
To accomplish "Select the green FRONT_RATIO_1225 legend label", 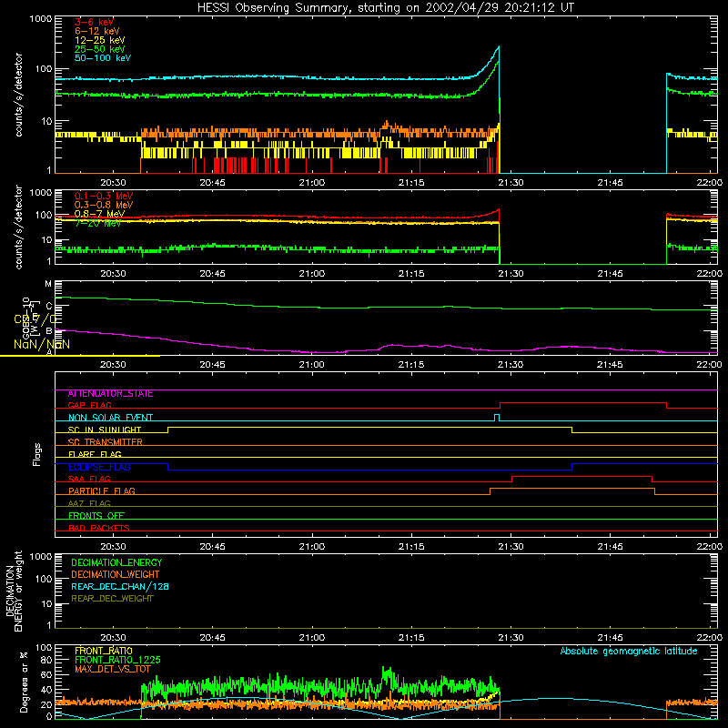I will tap(117, 660).
